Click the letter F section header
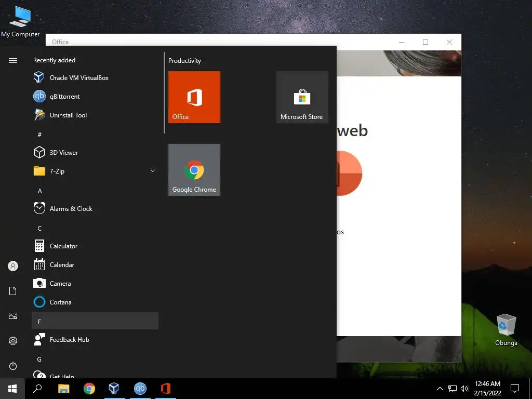532x399 pixels. pos(95,321)
